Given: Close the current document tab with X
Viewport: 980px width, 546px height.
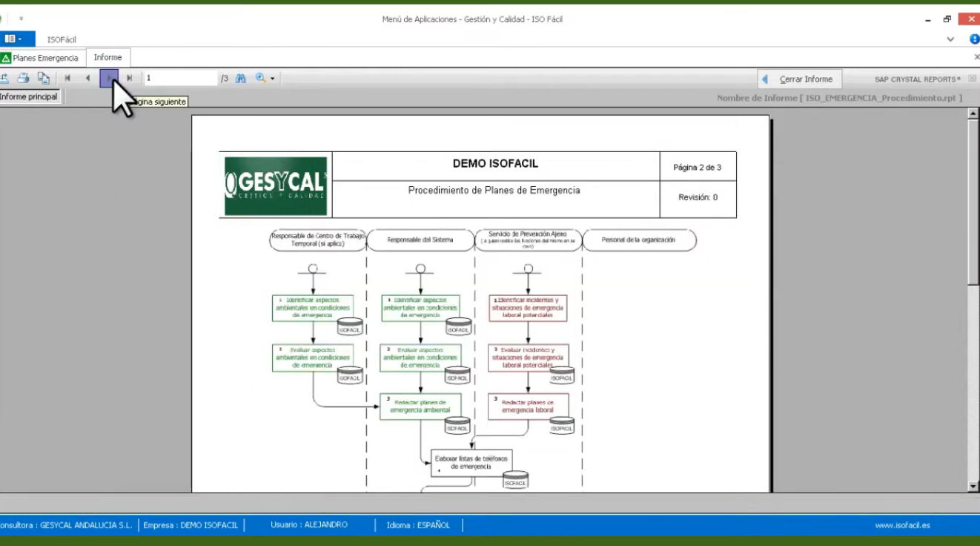Looking at the screenshot, I should pyautogui.click(x=976, y=56).
